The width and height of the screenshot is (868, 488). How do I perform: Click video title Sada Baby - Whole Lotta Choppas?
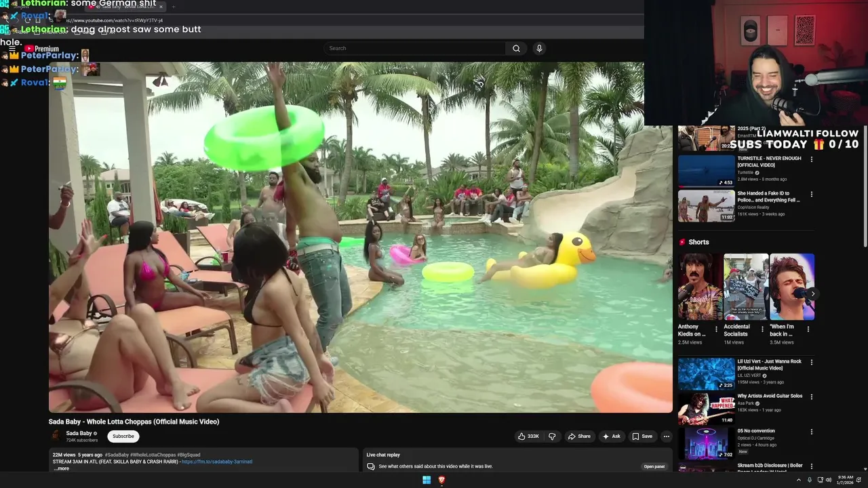tap(134, 422)
